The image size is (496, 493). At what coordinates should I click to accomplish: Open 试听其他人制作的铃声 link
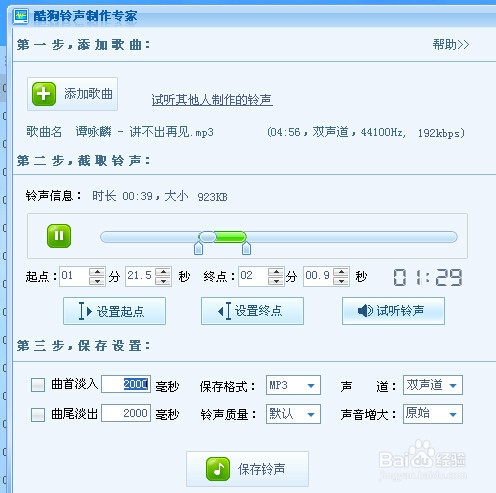point(212,100)
